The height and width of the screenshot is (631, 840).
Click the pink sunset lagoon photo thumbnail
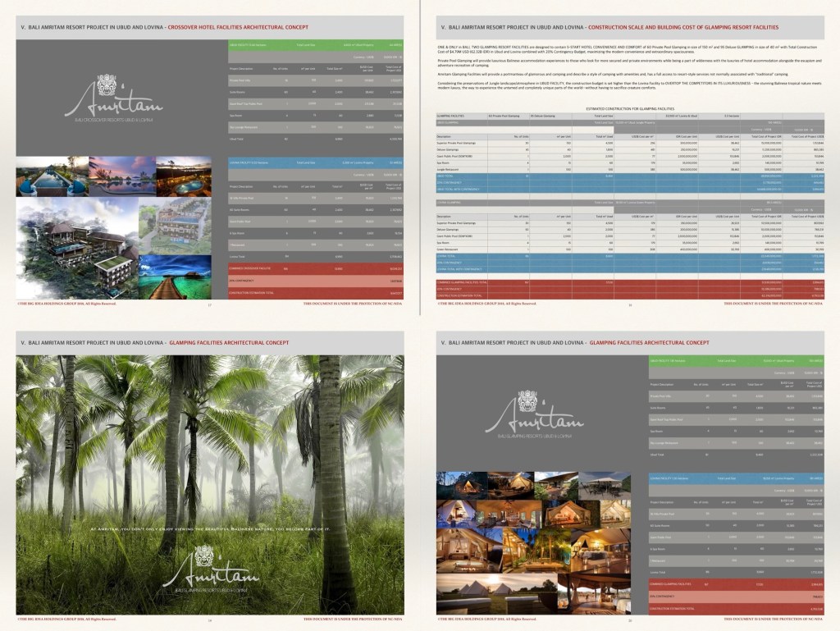pos(122,176)
